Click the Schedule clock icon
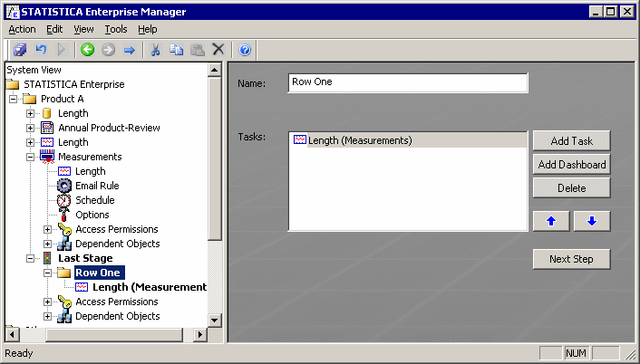Image resolution: width=640 pixels, height=364 pixels. [x=64, y=200]
